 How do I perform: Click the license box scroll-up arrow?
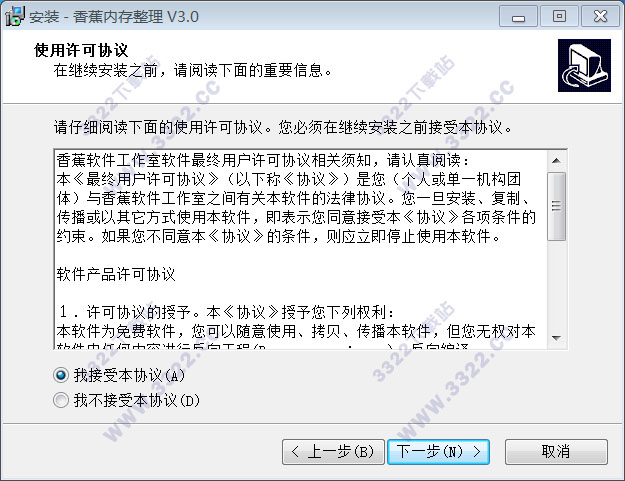pyautogui.click(x=556, y=161)
